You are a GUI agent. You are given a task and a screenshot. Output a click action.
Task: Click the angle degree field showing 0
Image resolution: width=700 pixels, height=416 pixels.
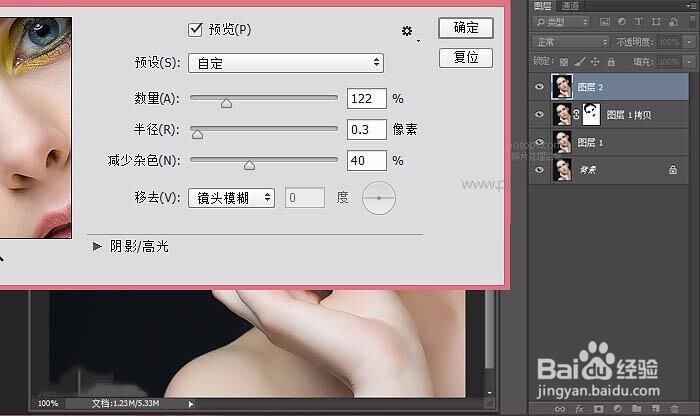pos(304,198)
